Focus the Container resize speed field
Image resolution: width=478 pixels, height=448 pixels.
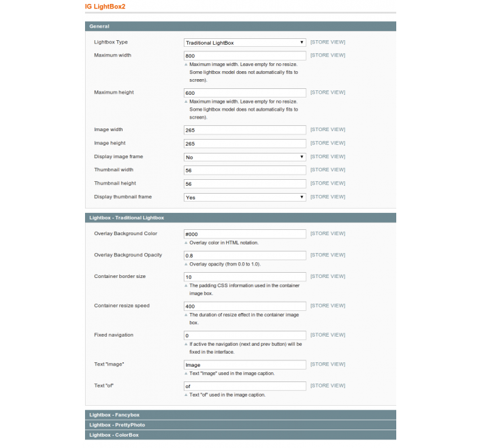pos(245,306)
